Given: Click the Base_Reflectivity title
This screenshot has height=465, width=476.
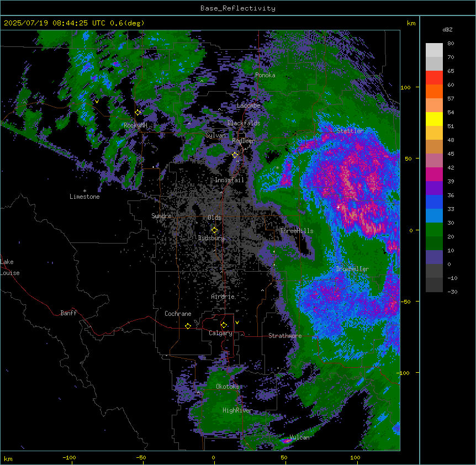Looking at the screenshot, I should 238,8.
